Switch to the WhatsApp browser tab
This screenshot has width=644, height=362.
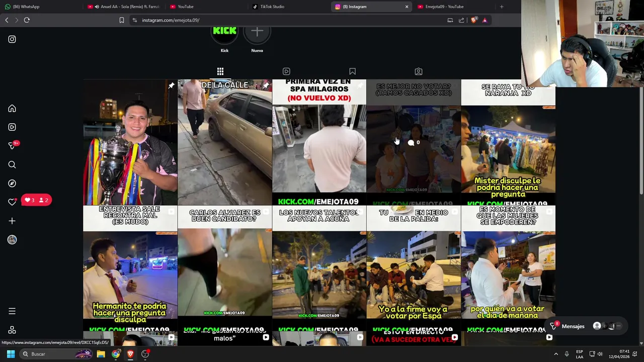[40, 7]
